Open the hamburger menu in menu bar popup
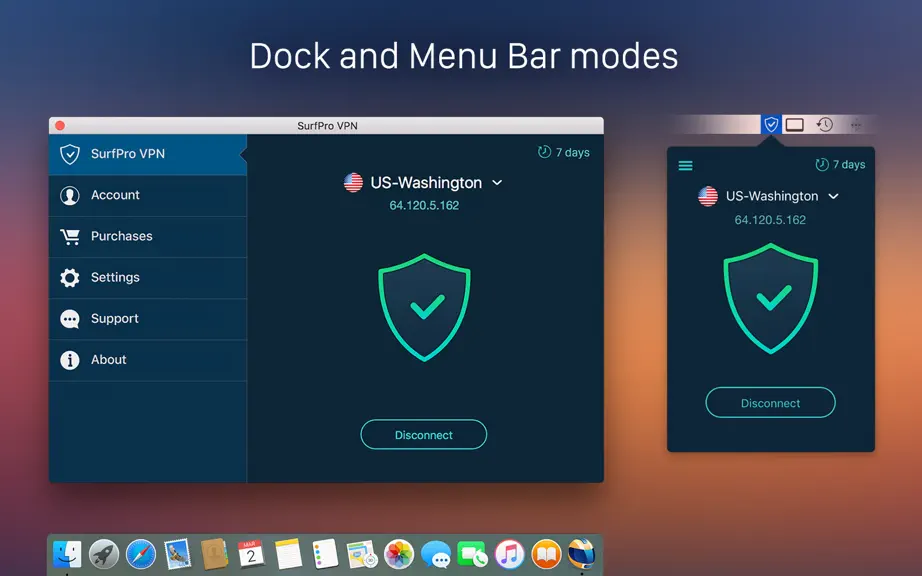922x576 pixels. [685, 166]
